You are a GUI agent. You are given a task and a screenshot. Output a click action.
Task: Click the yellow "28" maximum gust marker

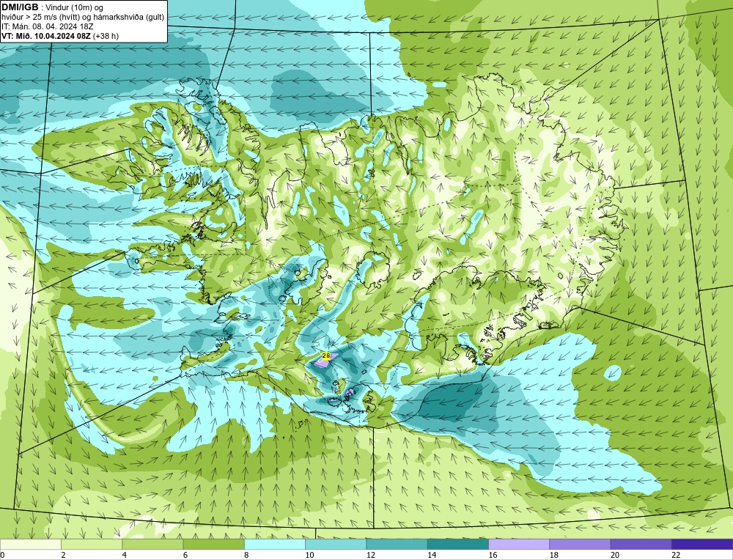tap(326, 355)
